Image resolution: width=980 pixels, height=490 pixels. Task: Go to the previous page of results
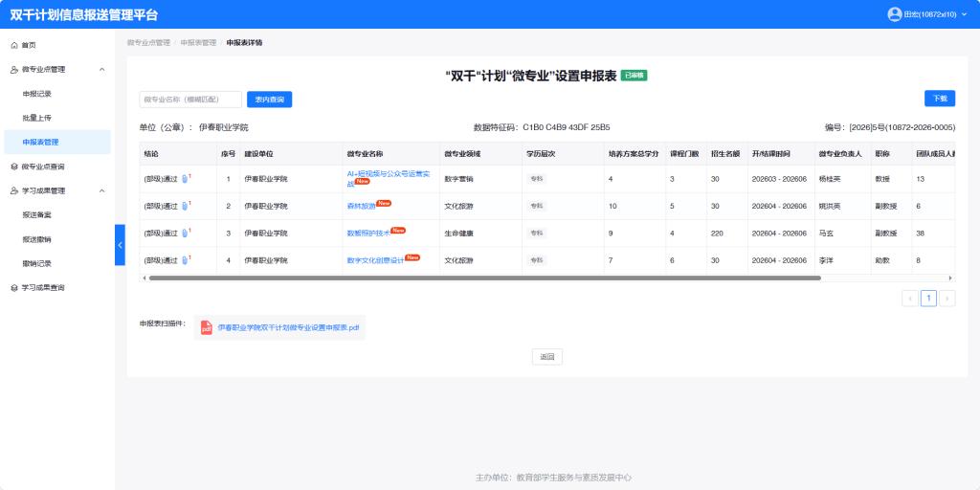pos(910,299)
